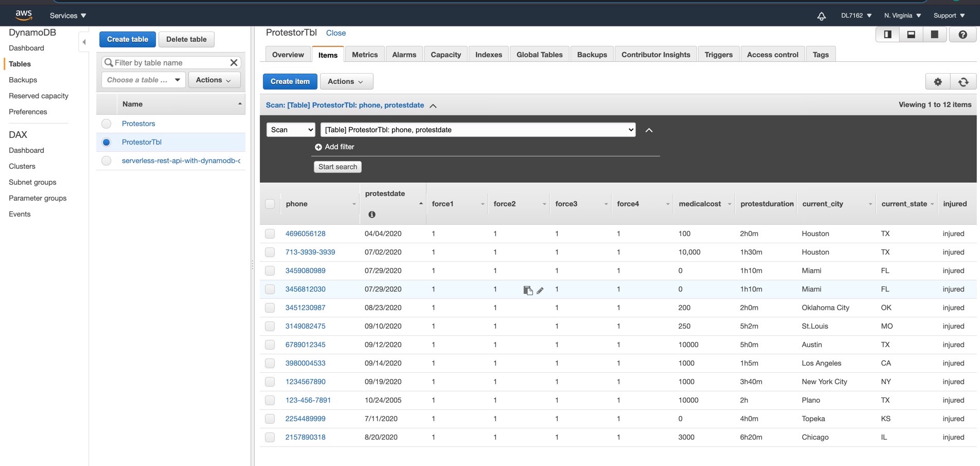Check the row for phone 6789012345
Viewport: 980px width, 466px height.
click(x=270, y=345)
